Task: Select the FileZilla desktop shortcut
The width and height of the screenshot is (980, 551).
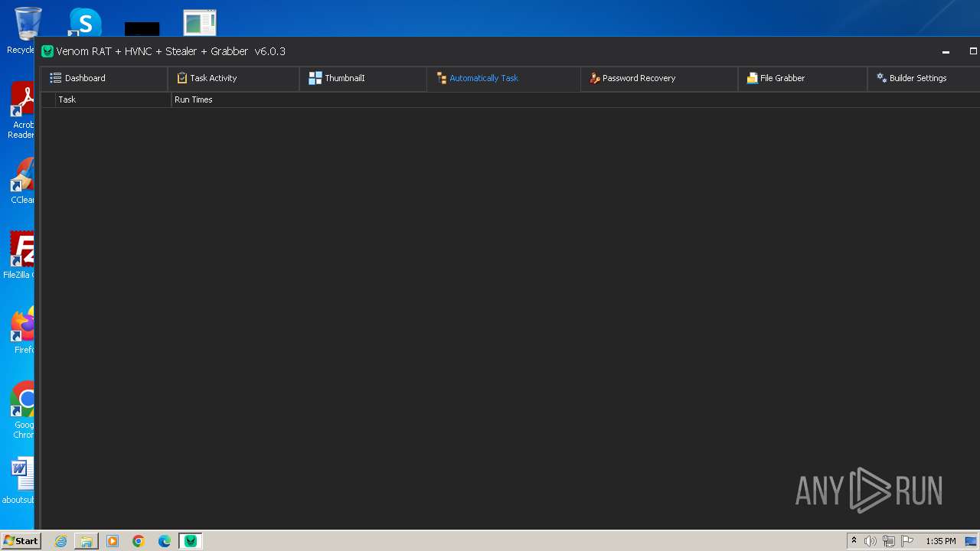Action: [x=20, y=256]
